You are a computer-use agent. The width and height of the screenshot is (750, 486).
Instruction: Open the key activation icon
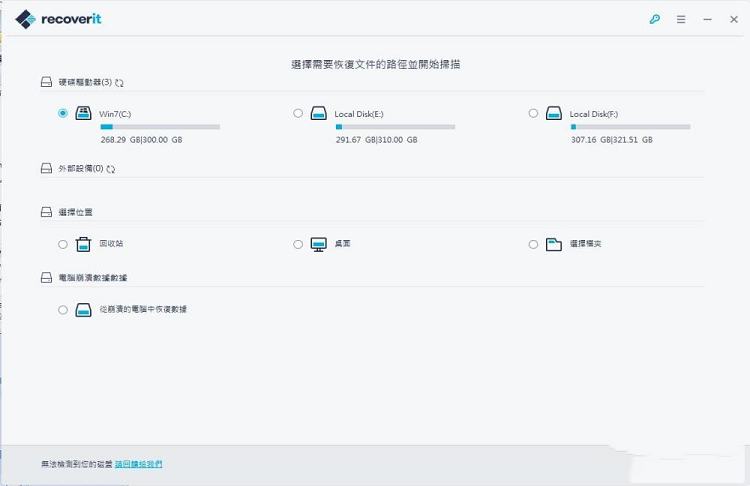tap(655, 19)
